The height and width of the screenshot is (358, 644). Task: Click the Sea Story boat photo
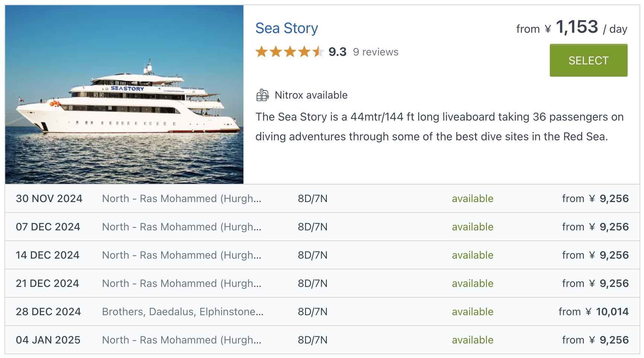click(124, 95)
